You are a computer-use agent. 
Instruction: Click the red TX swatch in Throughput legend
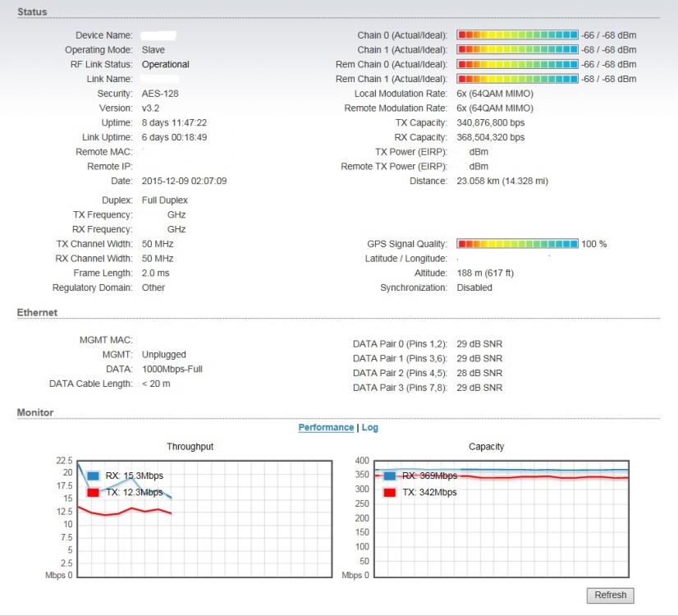tap(93, 492)
